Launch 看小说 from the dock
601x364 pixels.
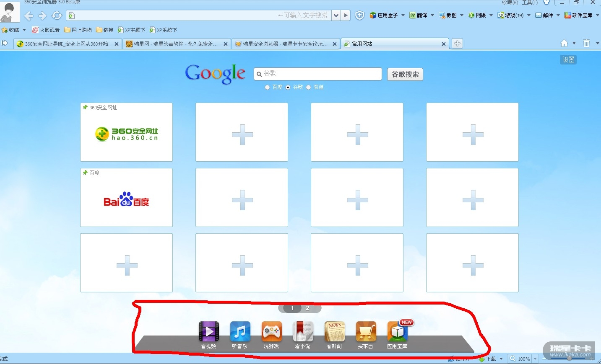tap(303, 335)
